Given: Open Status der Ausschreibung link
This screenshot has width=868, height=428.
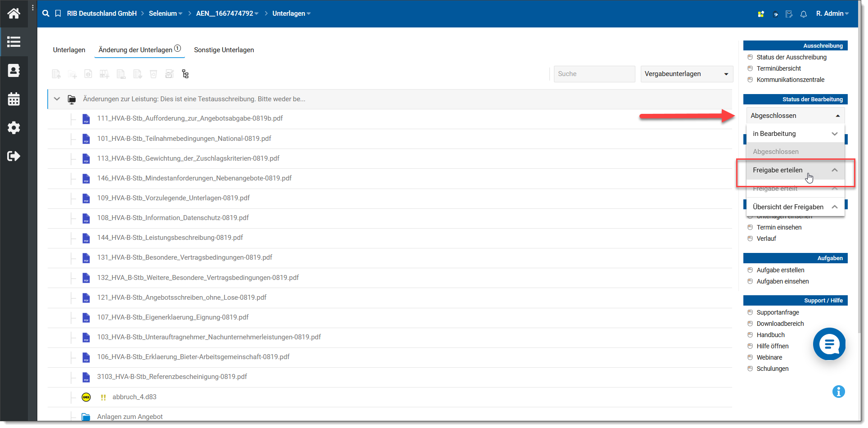Looking at the screenshot, I should click(x=792, y=57).
